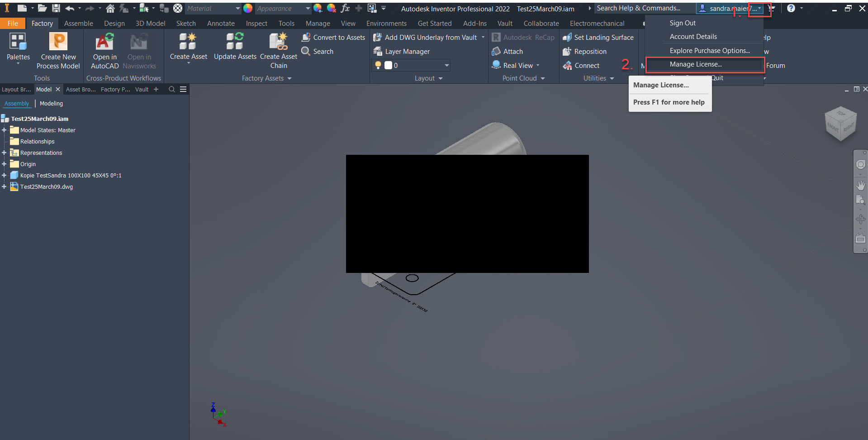Screen dimensions: 868x440
Task: Click the Appearance color wheel swatch
Action: pyautogui.click(x=248, y=8)
